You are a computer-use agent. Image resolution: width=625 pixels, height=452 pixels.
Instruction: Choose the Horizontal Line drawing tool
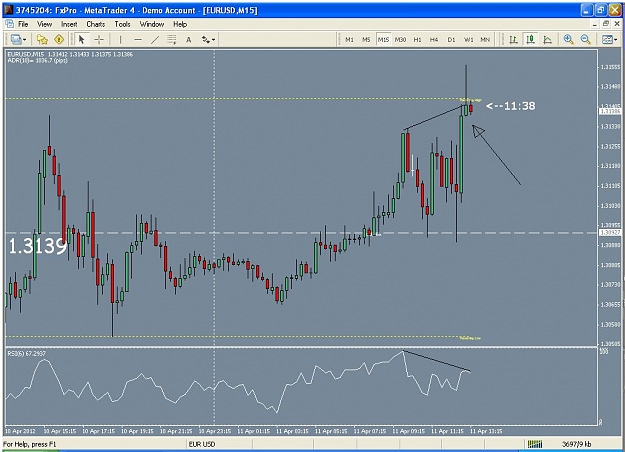coord(138,39)
